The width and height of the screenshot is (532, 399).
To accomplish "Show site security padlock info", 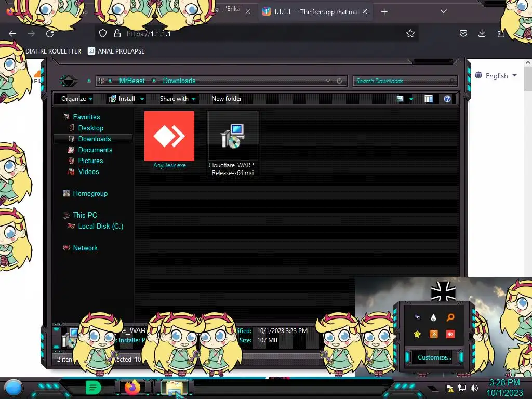I will [x=117, y=33].
